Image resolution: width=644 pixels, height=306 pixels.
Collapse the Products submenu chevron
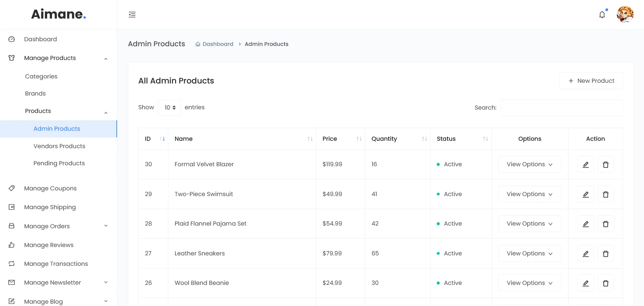click(106, 113)
